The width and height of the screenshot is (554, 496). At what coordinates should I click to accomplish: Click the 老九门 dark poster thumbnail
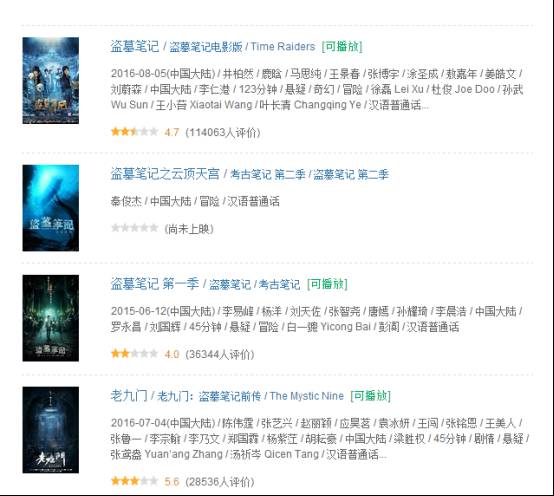tap(51, 430)
